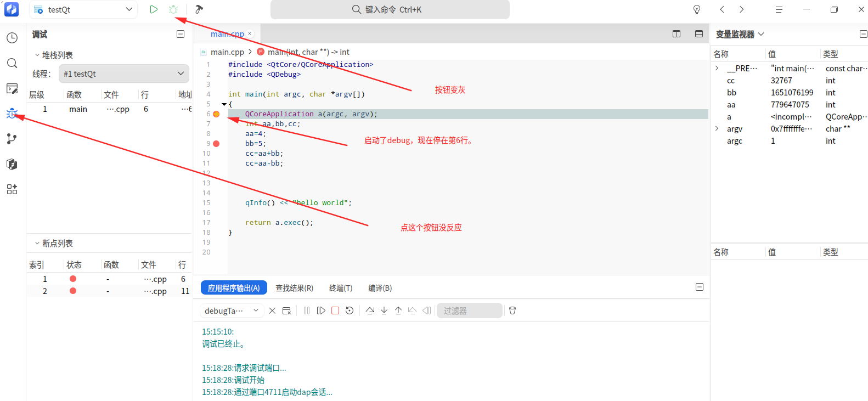
Task: Toggle the breakpoint on line 9
Action: [216, 144]
